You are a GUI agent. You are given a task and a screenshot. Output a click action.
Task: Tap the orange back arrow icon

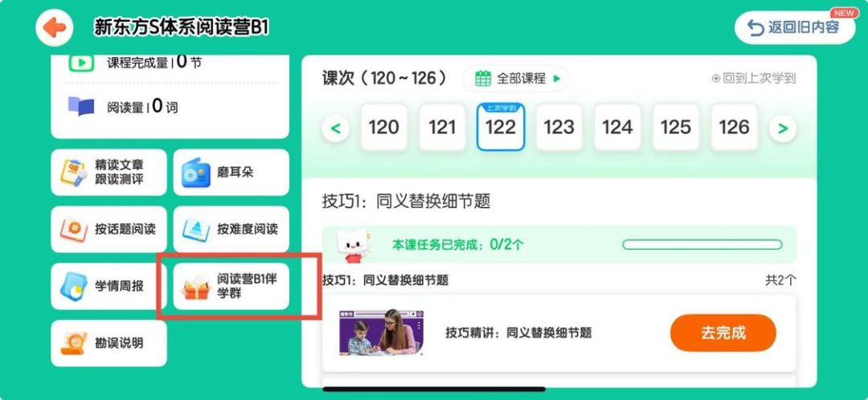[55, 27]
